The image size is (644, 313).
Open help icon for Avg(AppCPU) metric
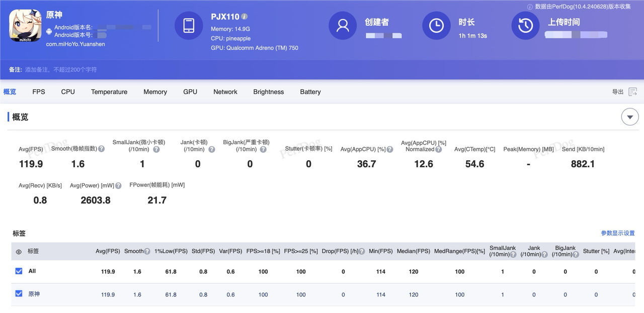(x=390, y=149)
